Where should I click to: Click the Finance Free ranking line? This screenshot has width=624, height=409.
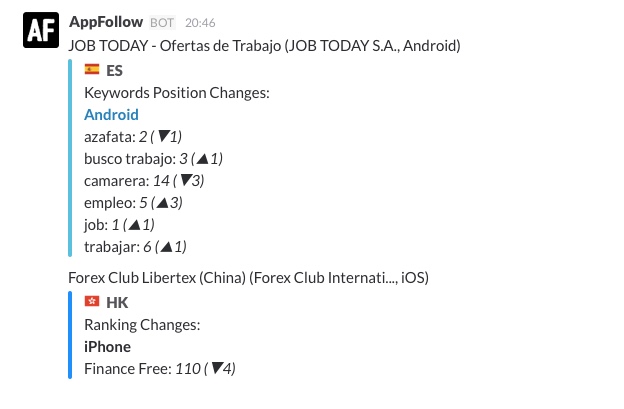[160, 368]
